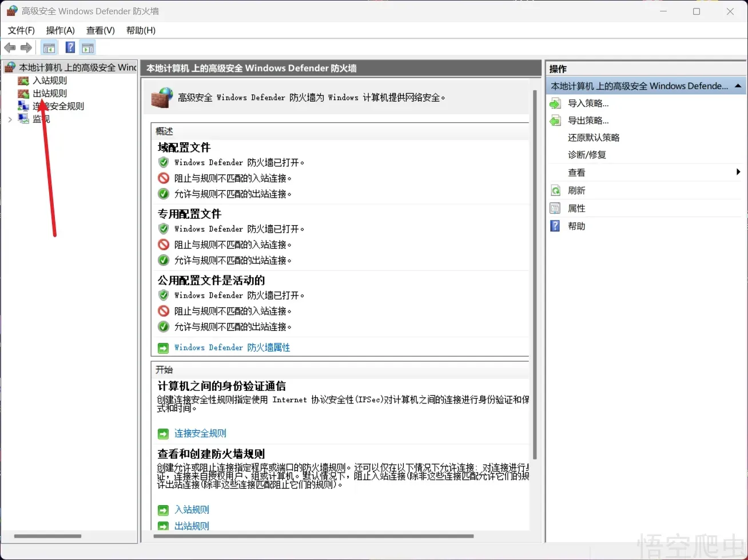Toggle the console tree pane icon
Image resolution: width=748 pixels, height=560 pixels.
(49, 47)
